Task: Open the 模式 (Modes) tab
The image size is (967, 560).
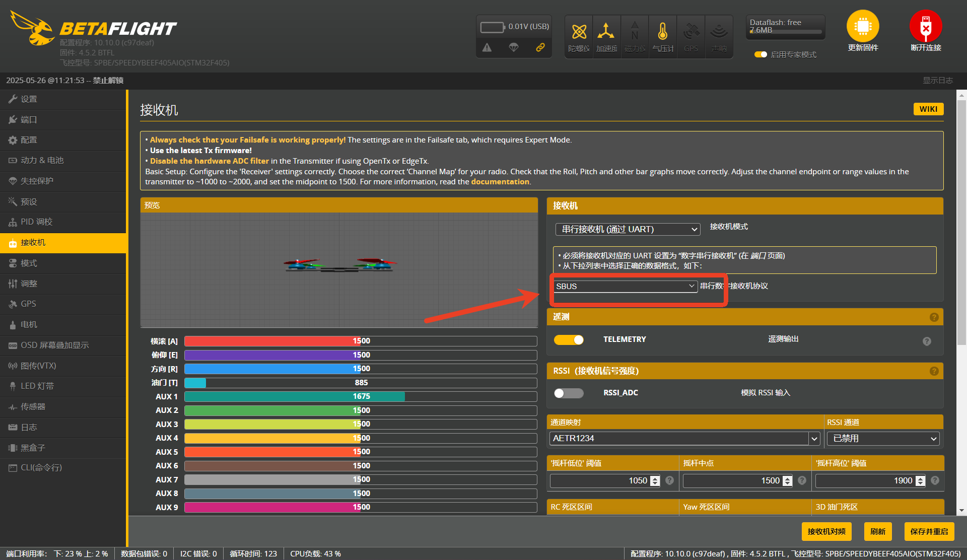Action: click(x=63, y=263)
